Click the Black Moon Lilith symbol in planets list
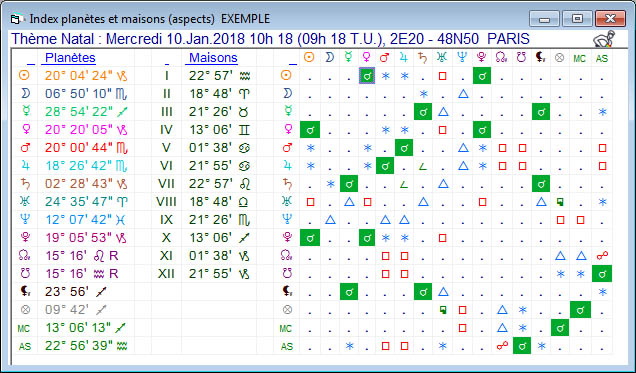636x373 pixels. (x=25, y=292)
